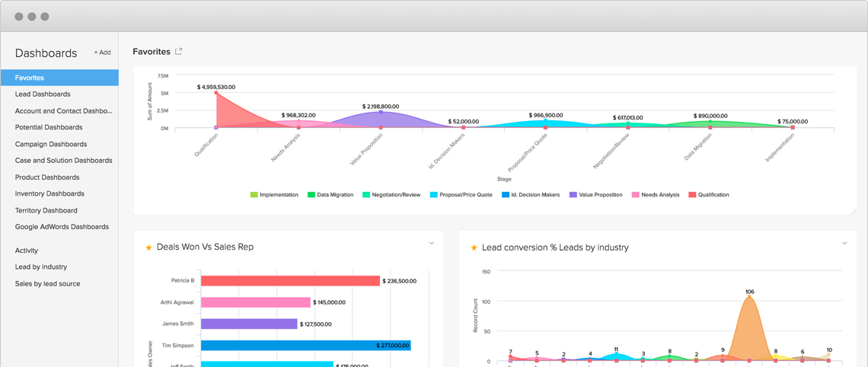
Task: Click the window minimize button
Action: 32,17
